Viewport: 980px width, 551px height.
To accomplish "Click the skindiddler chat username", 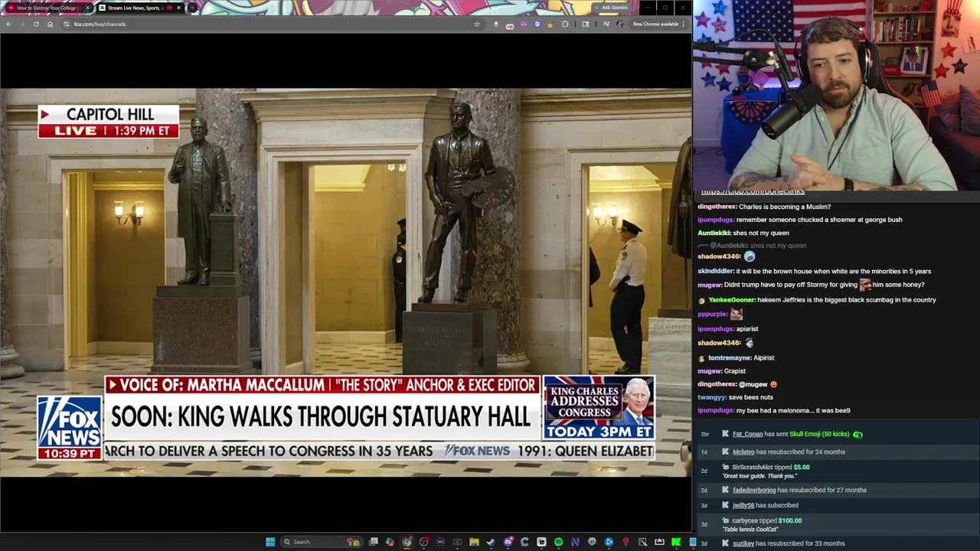I will [716, 271].
